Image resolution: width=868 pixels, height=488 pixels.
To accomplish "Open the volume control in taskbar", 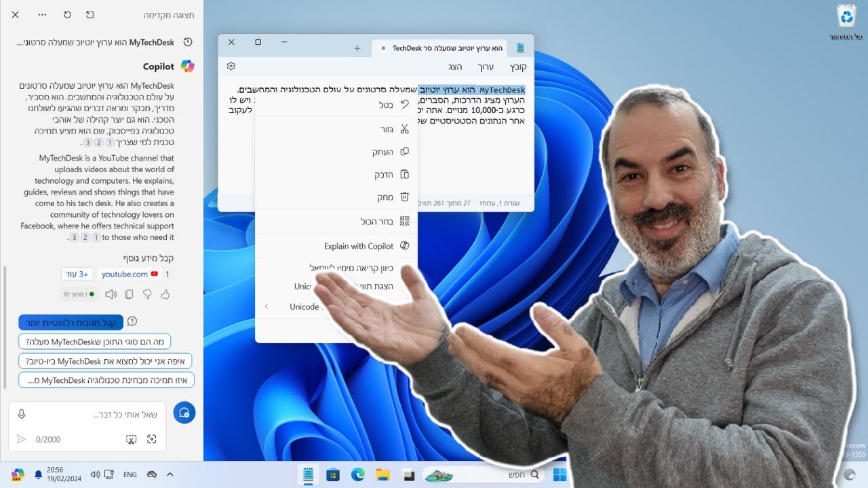I will pyautogui.click(x=95, y=474).
